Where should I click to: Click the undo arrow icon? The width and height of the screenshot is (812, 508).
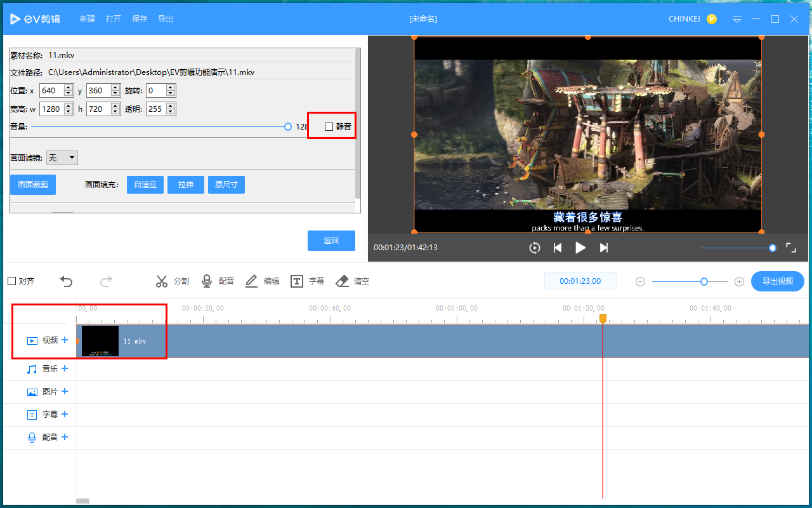point(66,281)
